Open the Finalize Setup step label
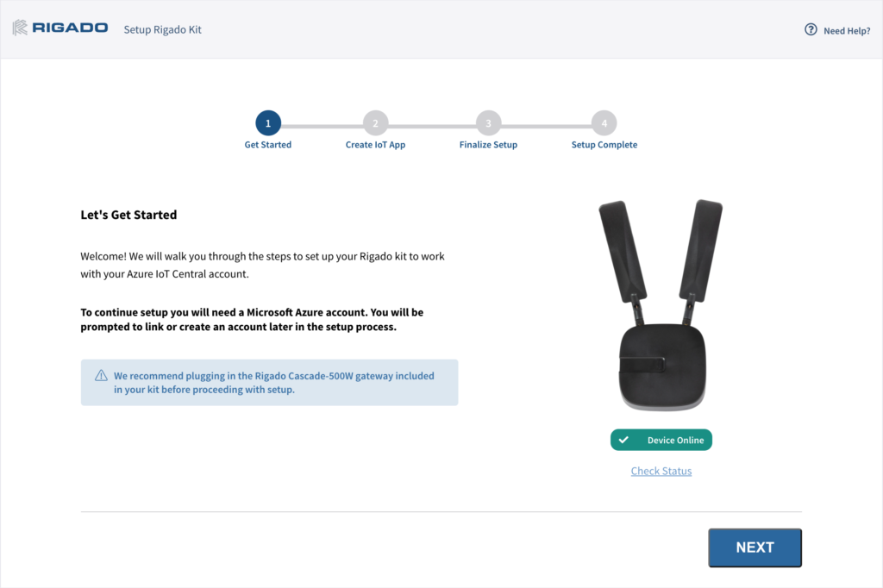 (488, 145)
